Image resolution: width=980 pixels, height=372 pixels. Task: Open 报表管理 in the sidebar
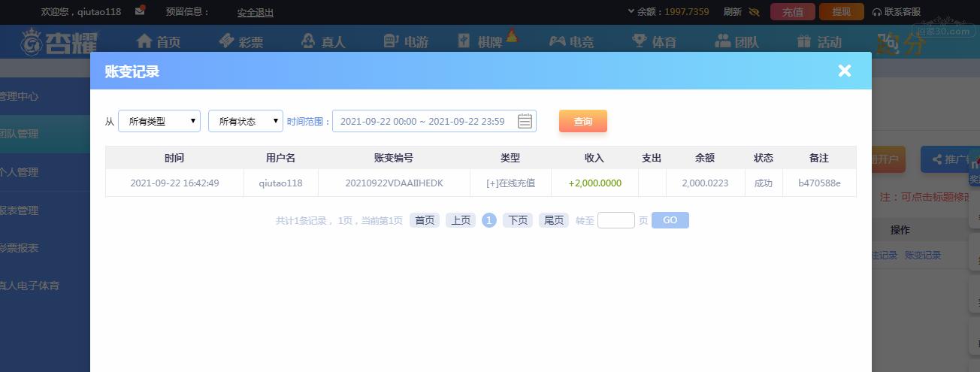coord(45,210)
